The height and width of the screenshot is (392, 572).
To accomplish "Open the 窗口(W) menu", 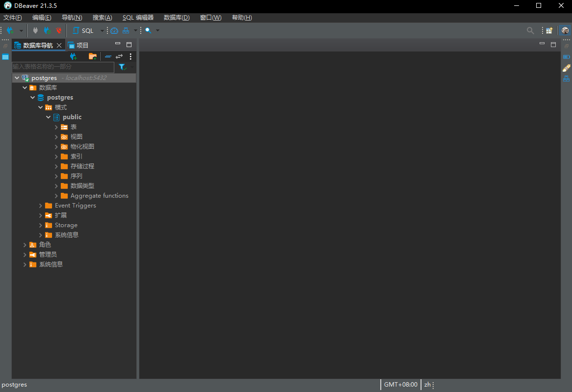I will (x=210, y=18).
